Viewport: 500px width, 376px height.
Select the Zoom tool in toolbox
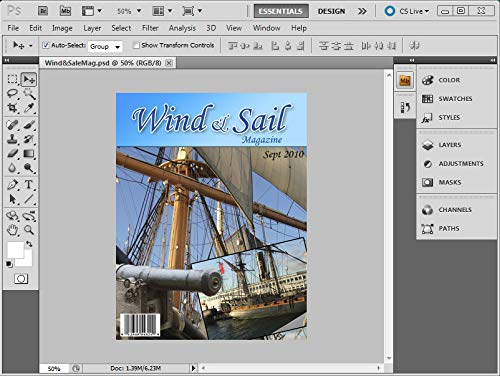pos(29,230)
